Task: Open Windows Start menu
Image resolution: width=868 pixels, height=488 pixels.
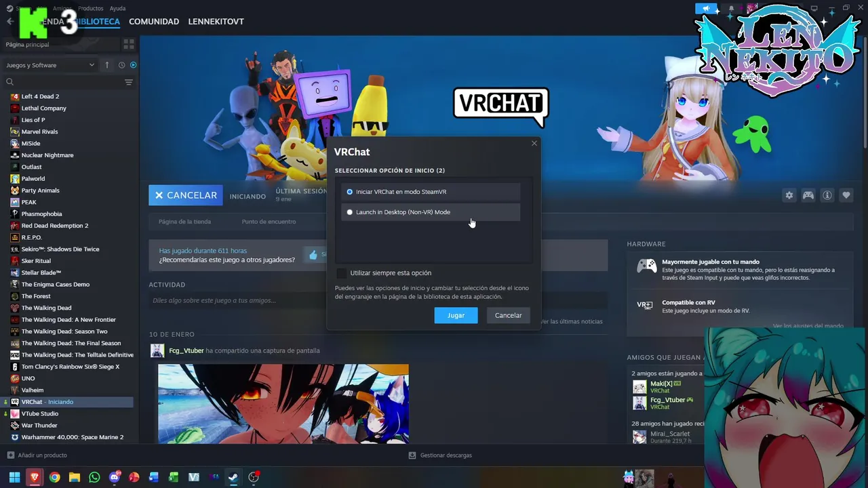Action: point(14,477)
